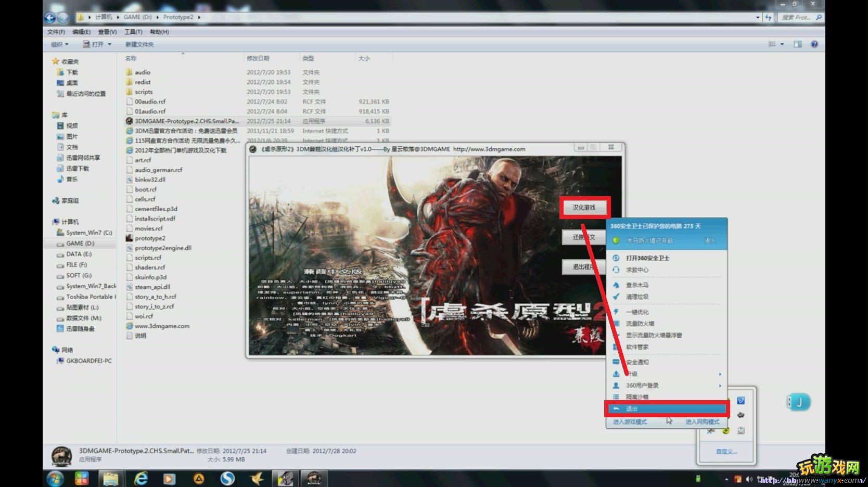Open the address bar history dropdown arrow
868x487 pixels.
pos(758,17)
